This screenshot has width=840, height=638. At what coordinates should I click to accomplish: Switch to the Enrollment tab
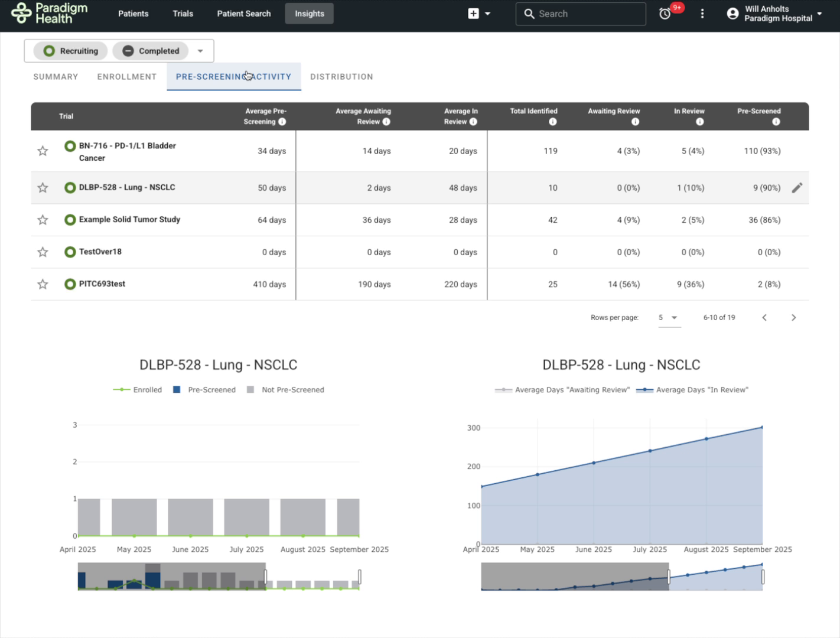point(127,77)
